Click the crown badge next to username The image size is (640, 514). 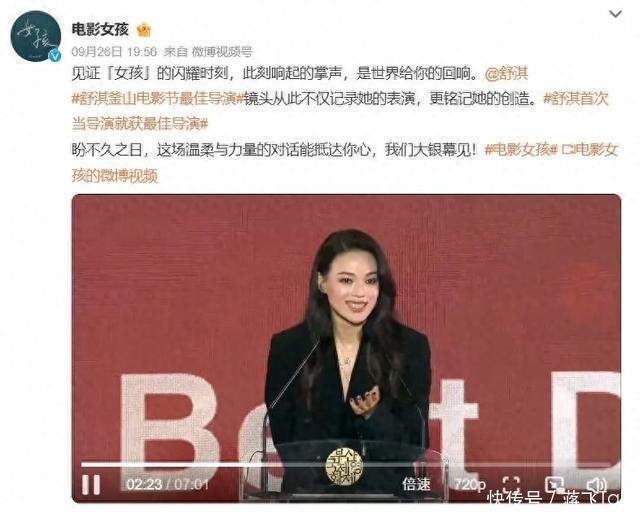[144, 29]
